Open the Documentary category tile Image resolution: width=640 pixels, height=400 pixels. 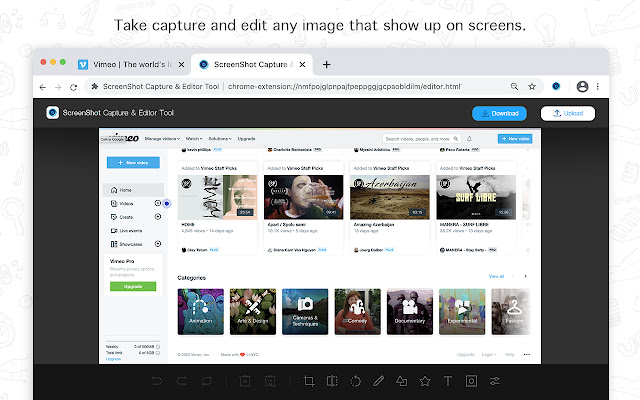410,311
